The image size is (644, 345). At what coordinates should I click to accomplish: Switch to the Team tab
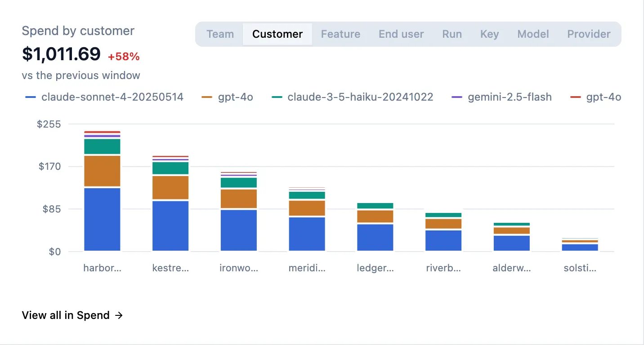point(220,34)
